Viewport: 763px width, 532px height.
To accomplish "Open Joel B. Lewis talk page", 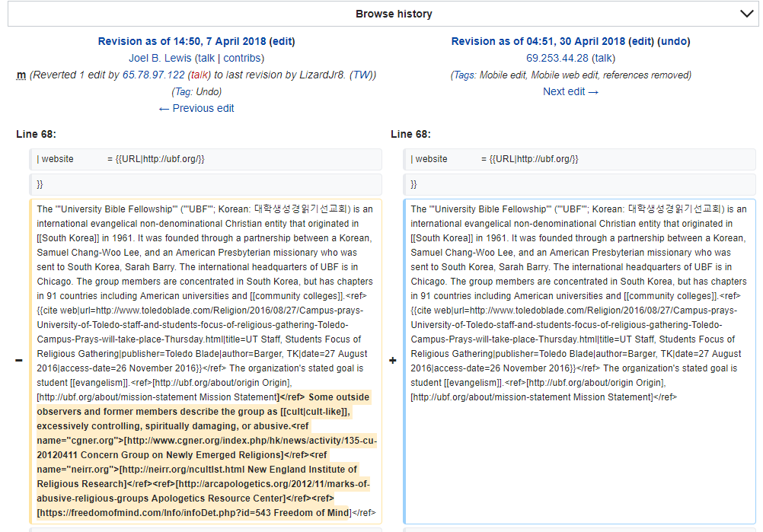I will (x=205, y=58).
